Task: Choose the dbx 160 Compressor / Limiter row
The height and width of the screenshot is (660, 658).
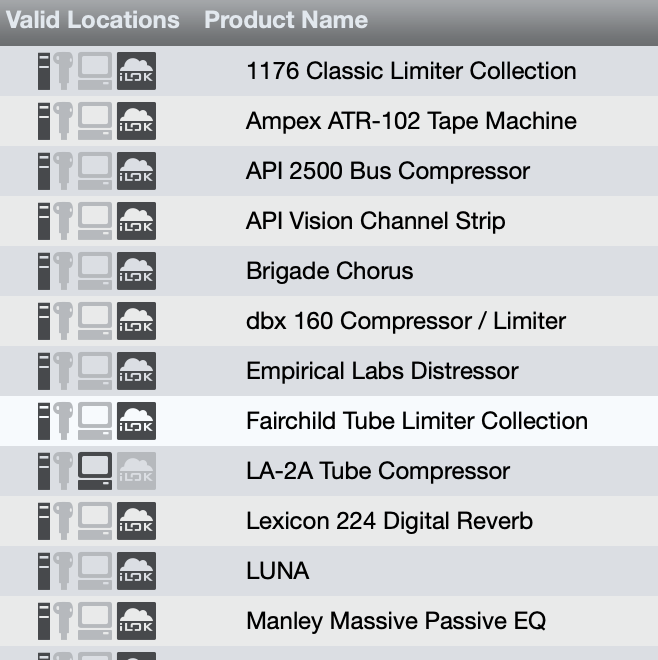Action: pyautogui.click(x=405, y=321)
